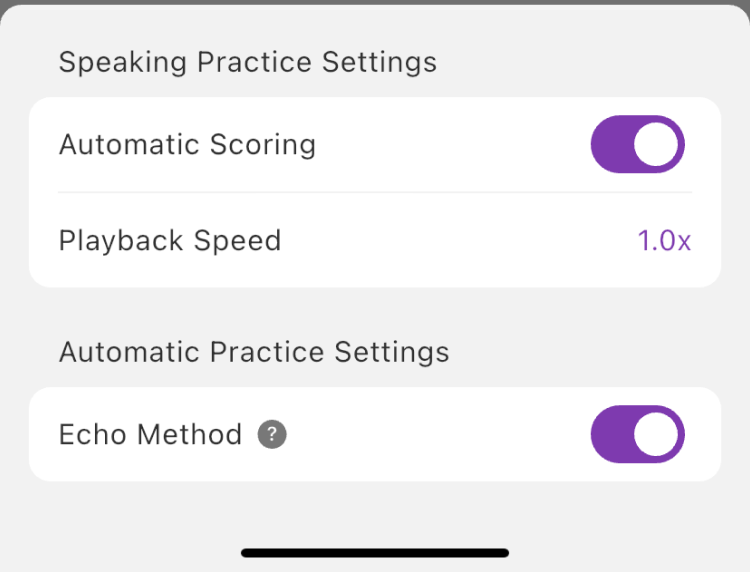Click blank area below the Echo Method card
The width and height of the screenshot is (750, 572).
coord(375,510)
